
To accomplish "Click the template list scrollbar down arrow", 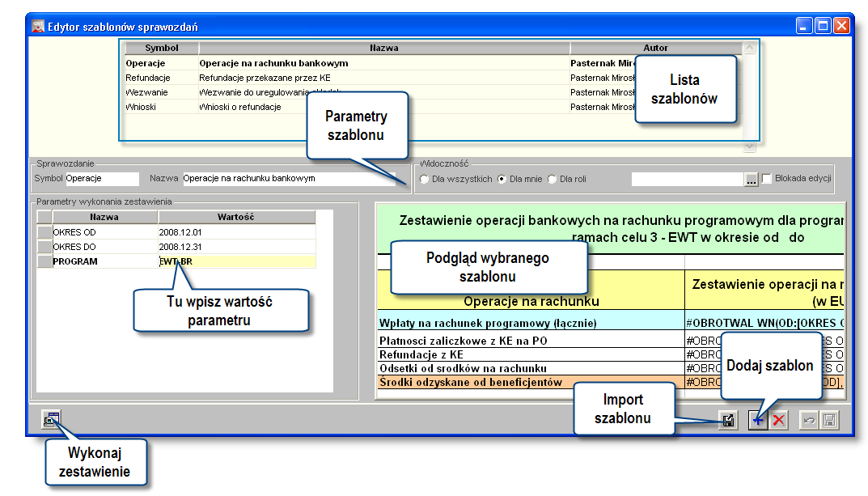I will [x=749, y=146].
